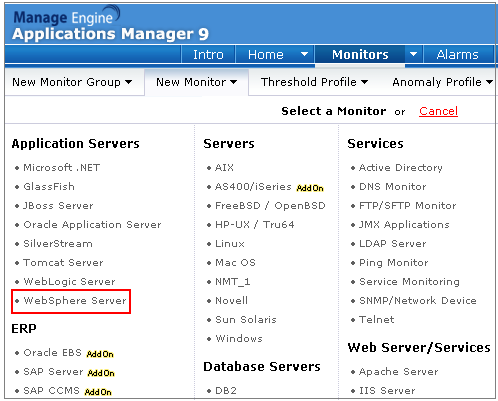Click the Application Servers heading
Viewport: 498px width, 401px height.
coord(76,144)
